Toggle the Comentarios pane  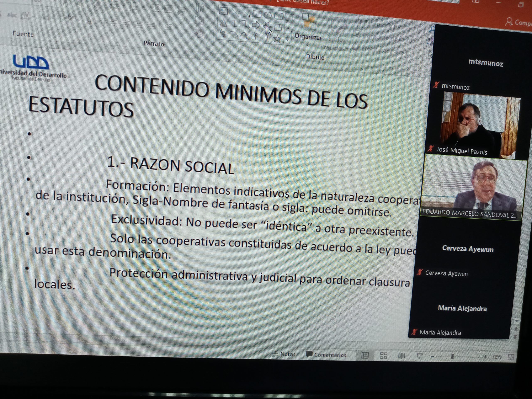click(326, 355)
